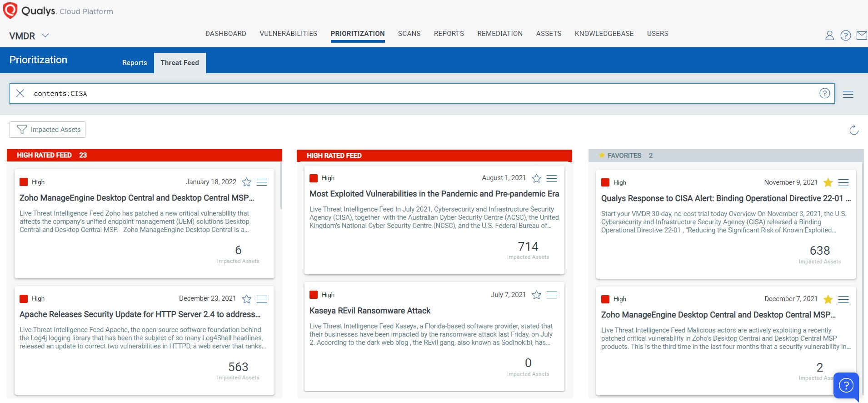The image size is (868, 403).
Task: Clear the search query with X icon
Action: tap(20, 93)
